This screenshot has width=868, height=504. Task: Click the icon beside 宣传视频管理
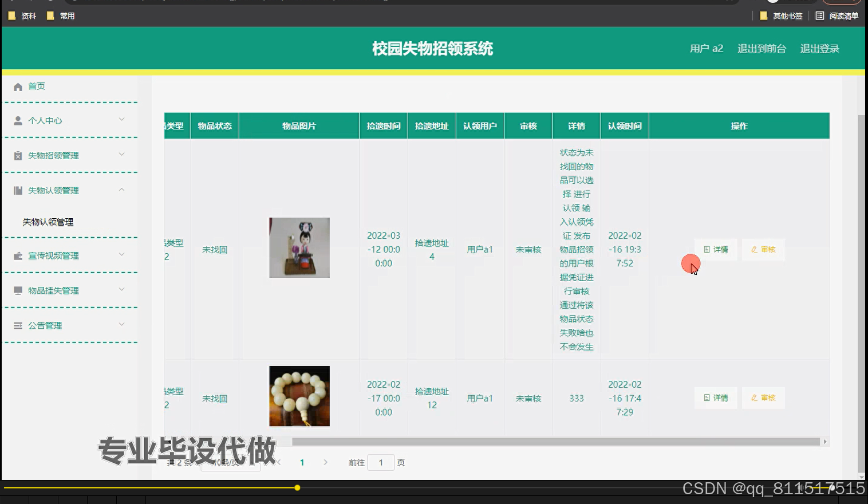point(18,256)
